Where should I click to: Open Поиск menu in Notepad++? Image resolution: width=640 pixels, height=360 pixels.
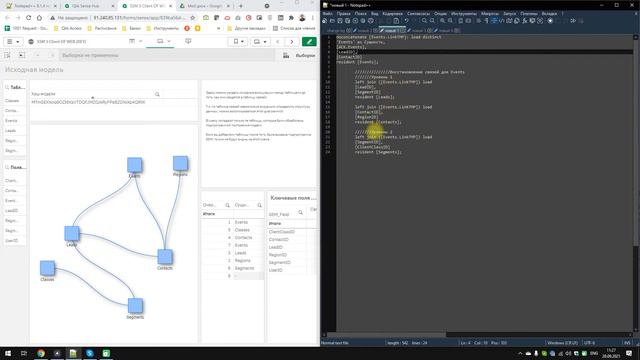[360, 13]
